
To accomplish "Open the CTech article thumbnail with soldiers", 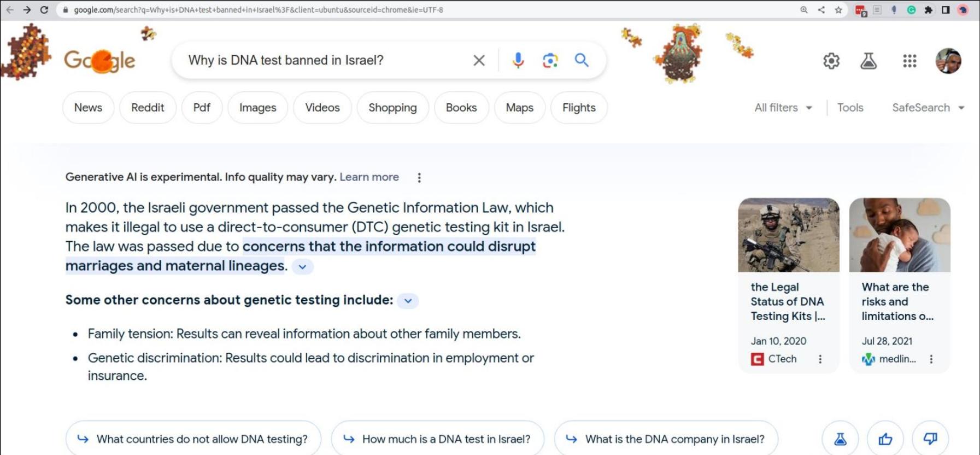I will point(788,235).
